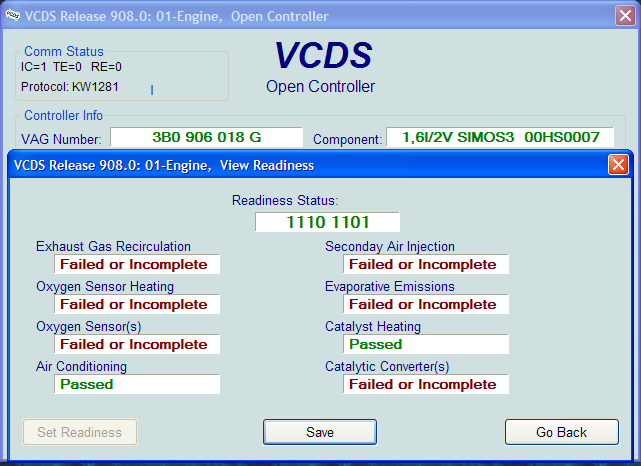Click the Catalytic Converter(s) label

pyautogui.click(x=387, y=367)
